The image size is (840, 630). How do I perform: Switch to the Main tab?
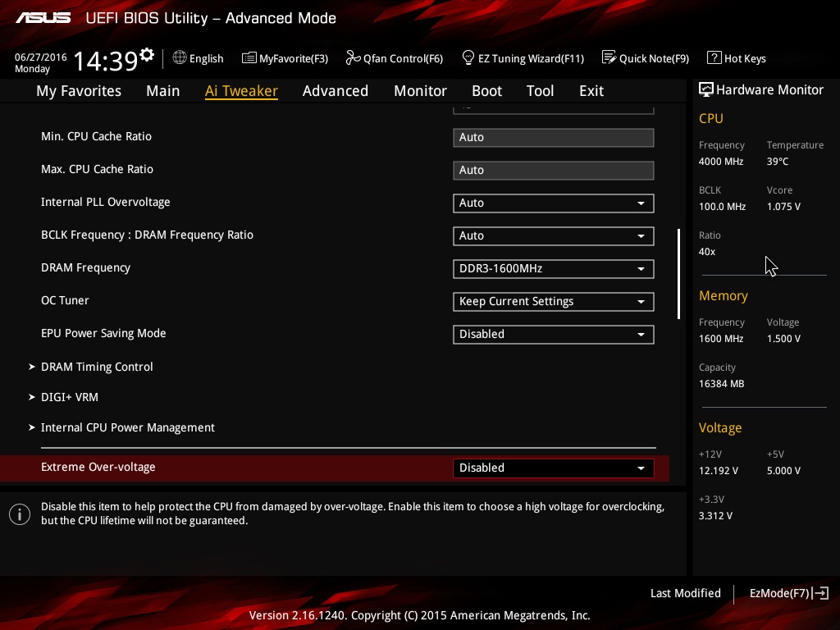point(163,91)
